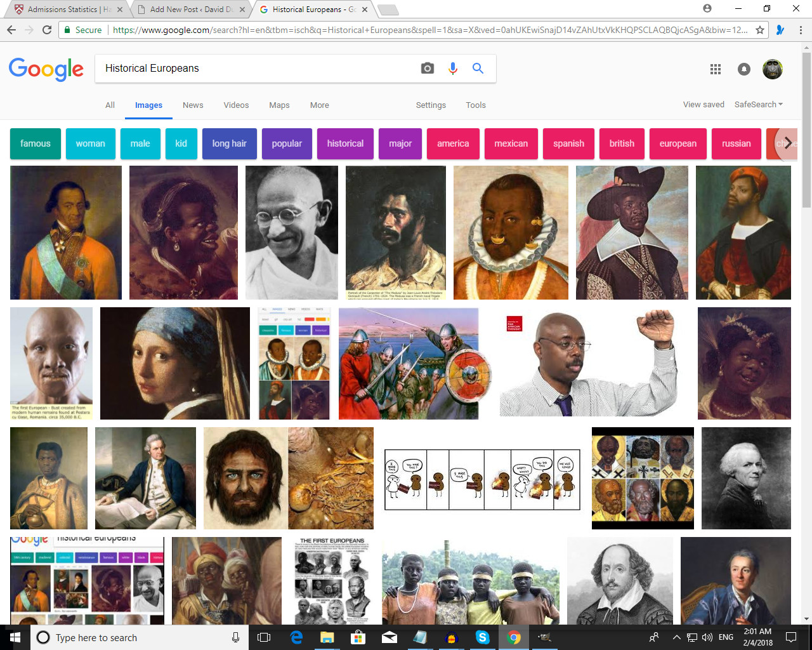812x650 pixels.
Task: Open the Viking warriors illustration thumbnail
Action: click(416, 363)
